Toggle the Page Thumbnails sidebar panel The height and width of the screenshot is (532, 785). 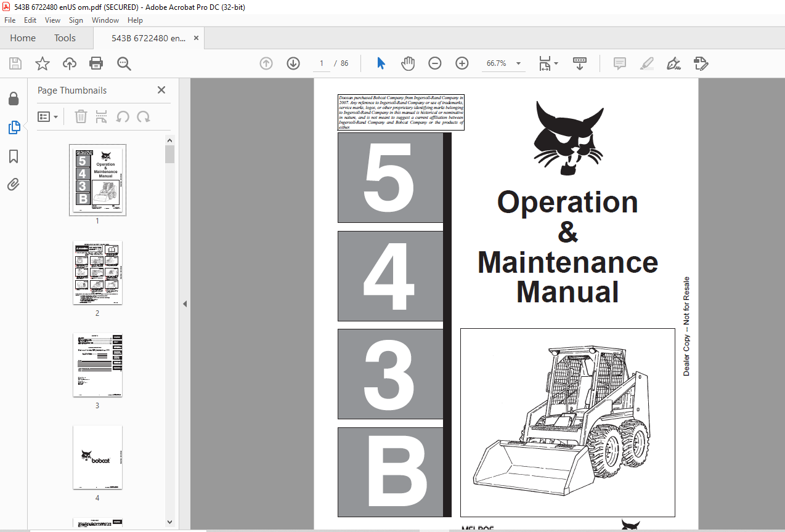coord(14,127)
